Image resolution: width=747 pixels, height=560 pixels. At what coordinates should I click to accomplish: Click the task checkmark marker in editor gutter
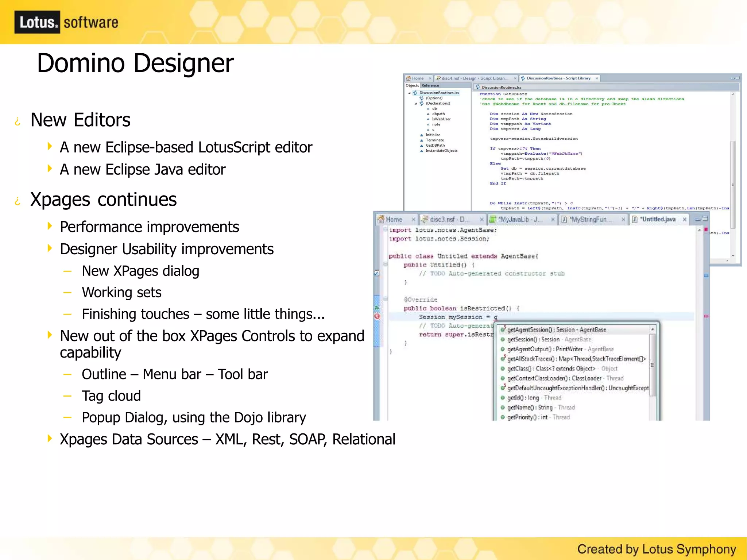click(377, 273)
